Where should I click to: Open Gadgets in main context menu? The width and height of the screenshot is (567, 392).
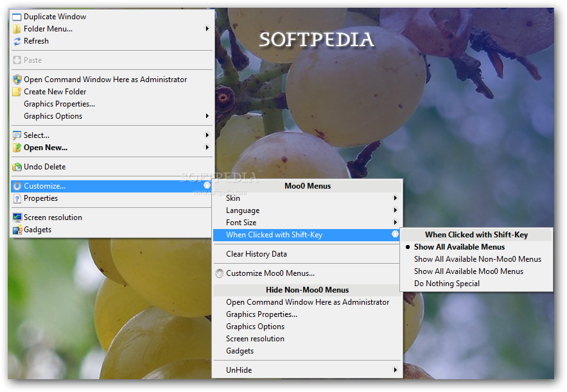coord(112,230)
